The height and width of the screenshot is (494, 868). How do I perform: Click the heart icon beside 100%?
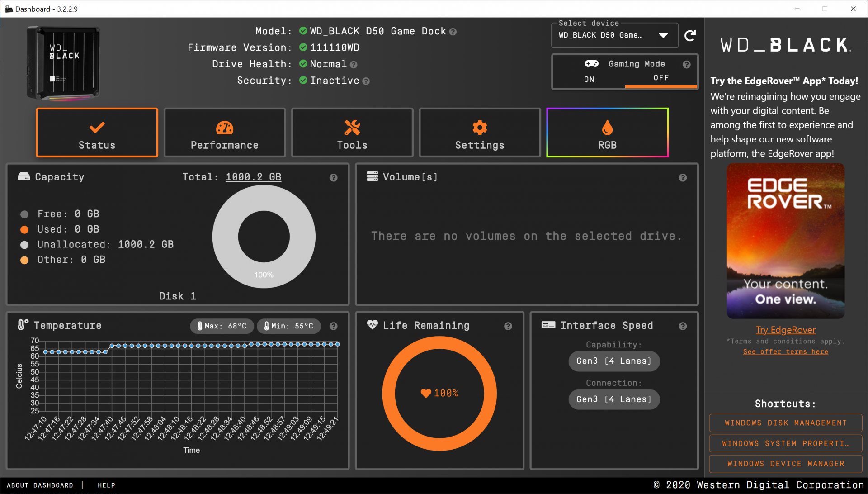pos(426,393)
